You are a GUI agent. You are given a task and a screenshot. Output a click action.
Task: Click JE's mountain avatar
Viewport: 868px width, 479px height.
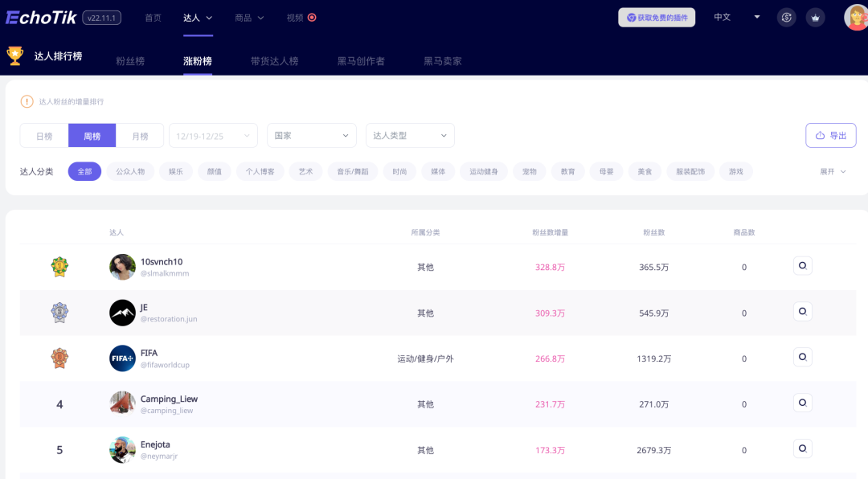(x=122, y=313)
